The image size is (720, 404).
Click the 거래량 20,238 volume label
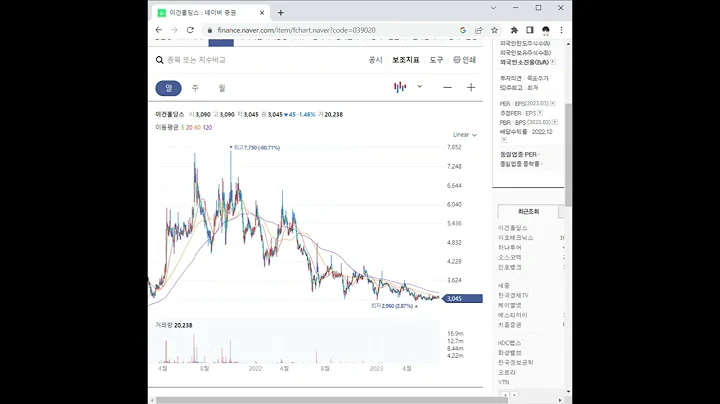pos(174,325)
